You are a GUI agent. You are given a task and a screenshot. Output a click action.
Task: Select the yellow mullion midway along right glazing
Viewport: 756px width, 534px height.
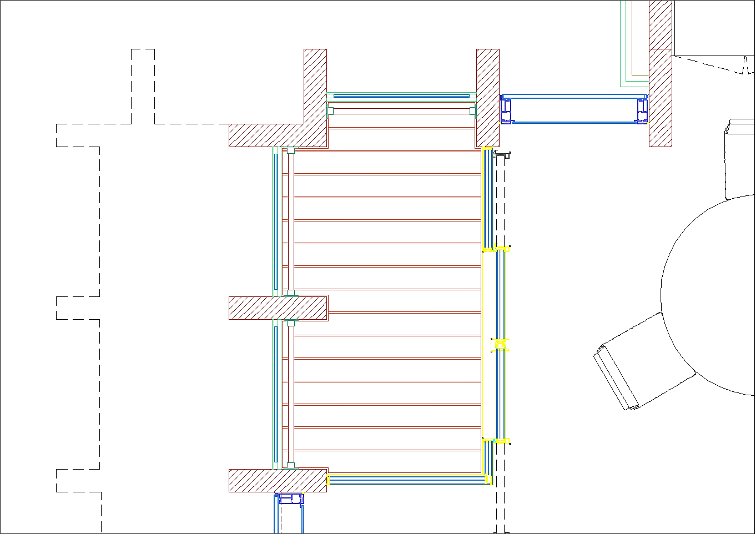click(x=500, y=345)
